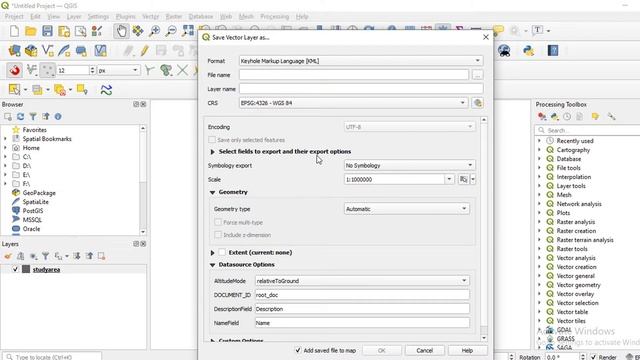Image resolution: width=640 pixels, height=360 pixels.
Task: Click the Processing Toolbox search box
Action: click(x=588, y=130)
